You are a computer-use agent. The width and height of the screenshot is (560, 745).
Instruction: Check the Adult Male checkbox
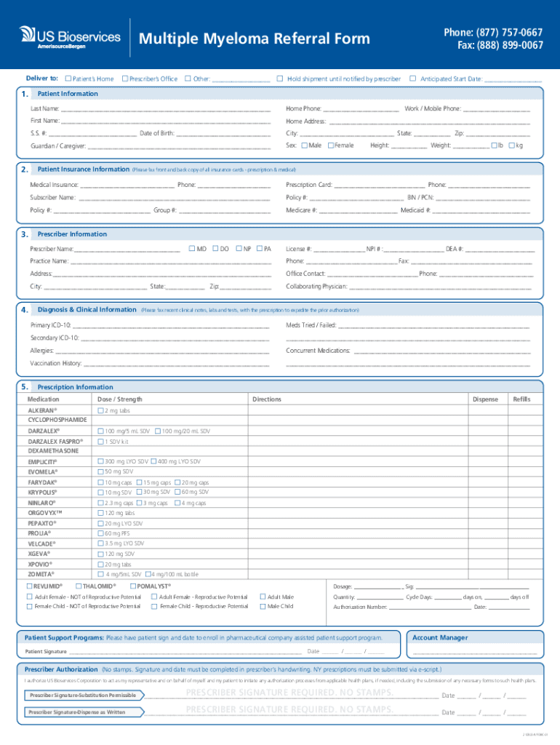tap(263, 597)
